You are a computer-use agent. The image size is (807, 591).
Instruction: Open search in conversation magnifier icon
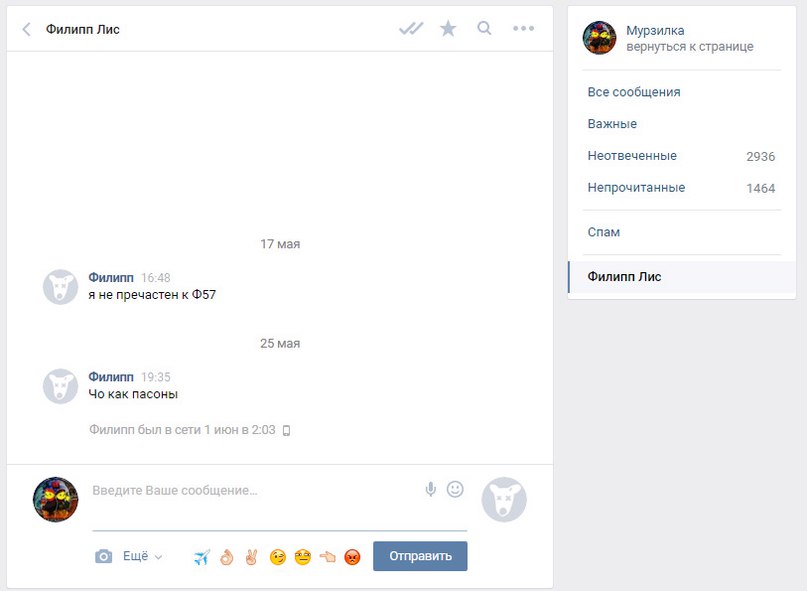coord(484,28)
